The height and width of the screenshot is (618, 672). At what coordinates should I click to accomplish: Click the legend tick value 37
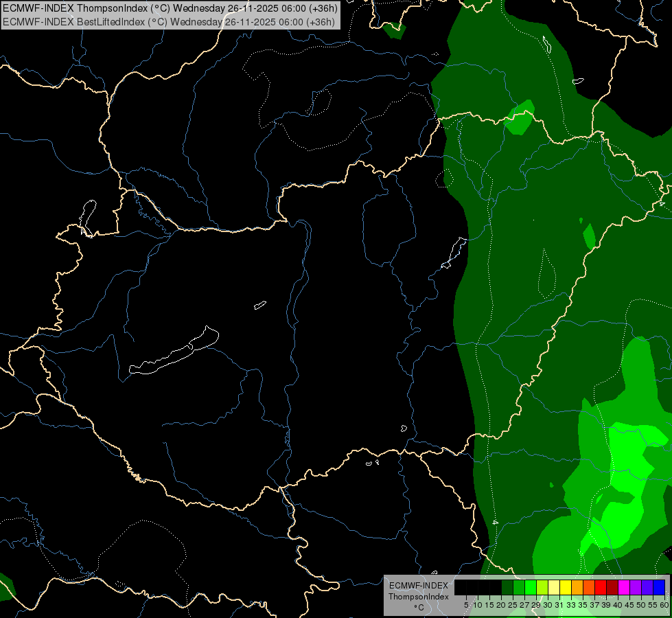pyautogui.click(x=594, y=605)
